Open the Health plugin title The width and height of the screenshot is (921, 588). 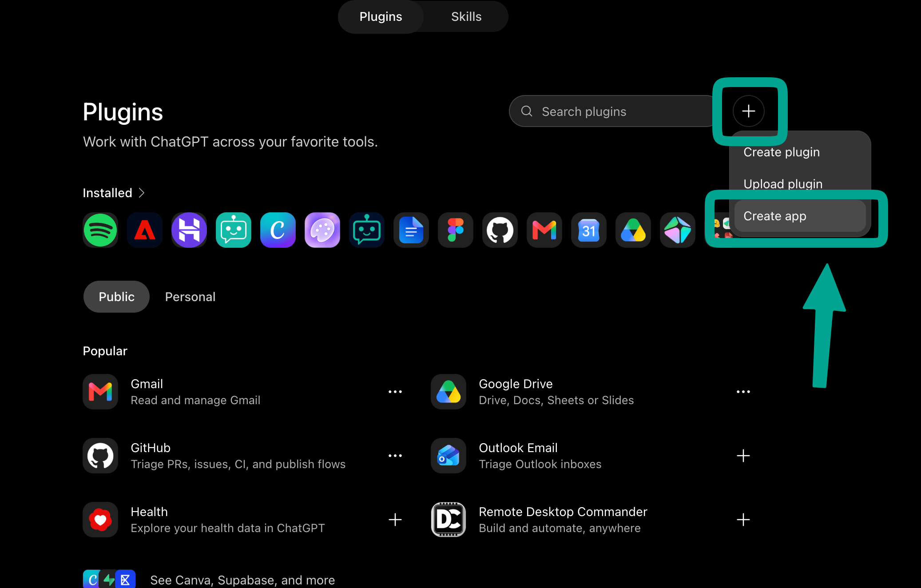point(149,512)
